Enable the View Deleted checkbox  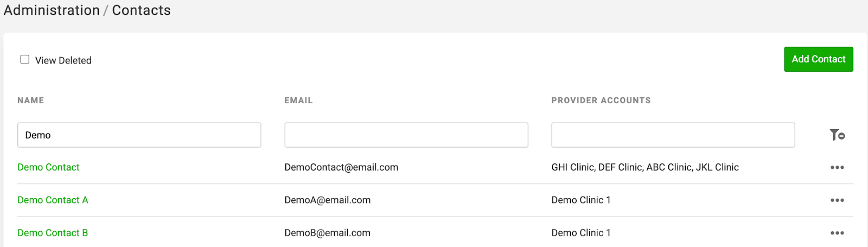[x=25, y=60]
